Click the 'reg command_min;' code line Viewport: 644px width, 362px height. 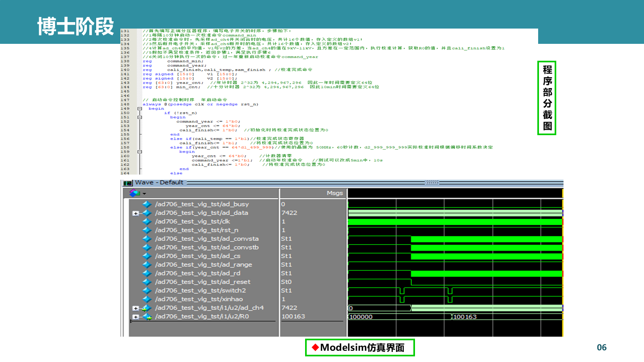[173, 61]
